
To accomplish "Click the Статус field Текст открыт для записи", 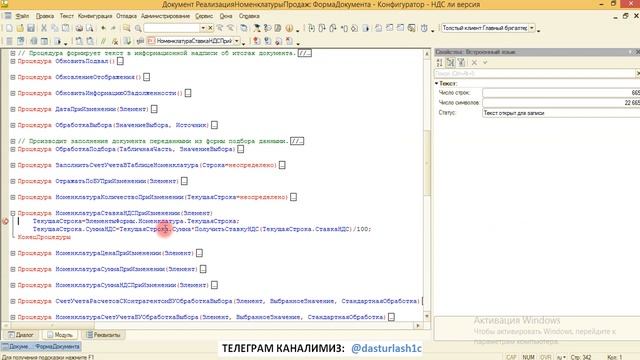I will pos(561,113).
